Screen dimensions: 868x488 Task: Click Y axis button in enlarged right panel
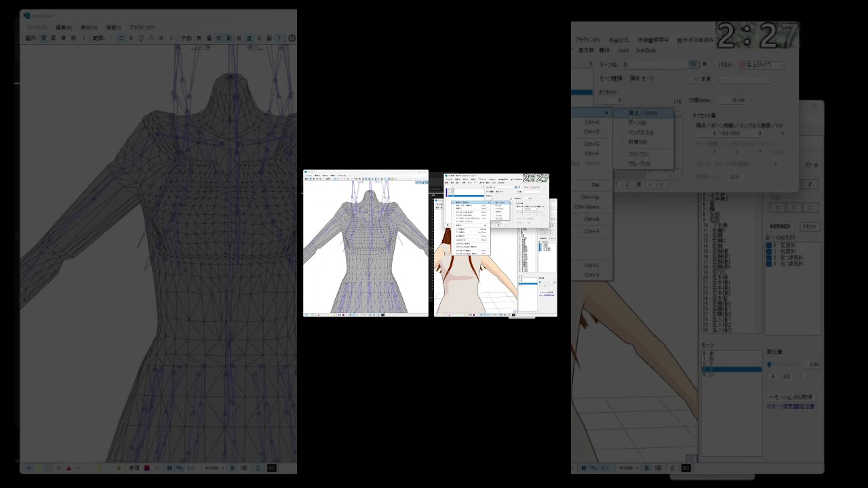[x=793, y=207]
